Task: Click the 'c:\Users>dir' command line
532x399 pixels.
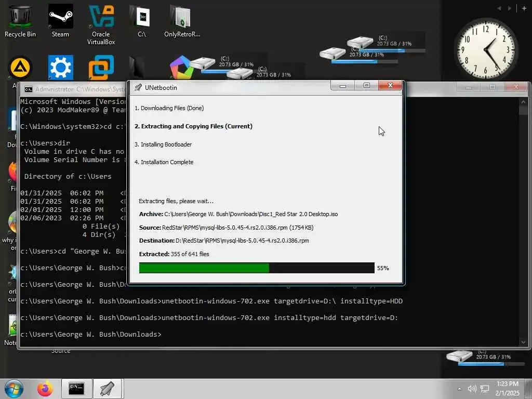Action: click(x=45, y=143)
